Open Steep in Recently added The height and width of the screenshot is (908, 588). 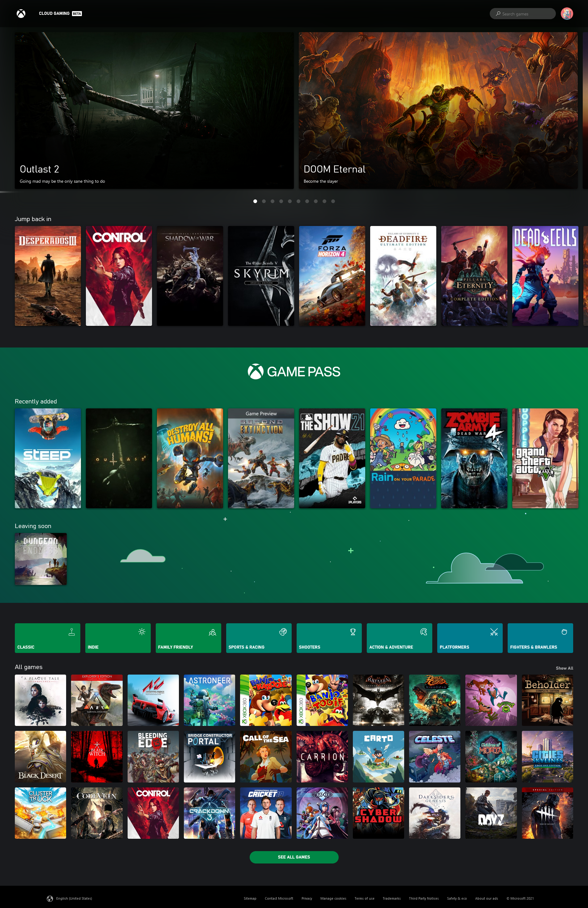48,458
